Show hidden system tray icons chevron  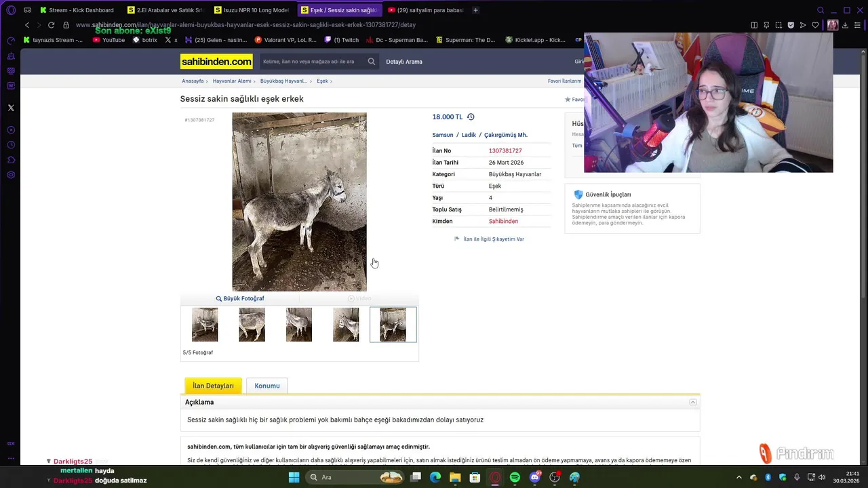click(739, 477)
